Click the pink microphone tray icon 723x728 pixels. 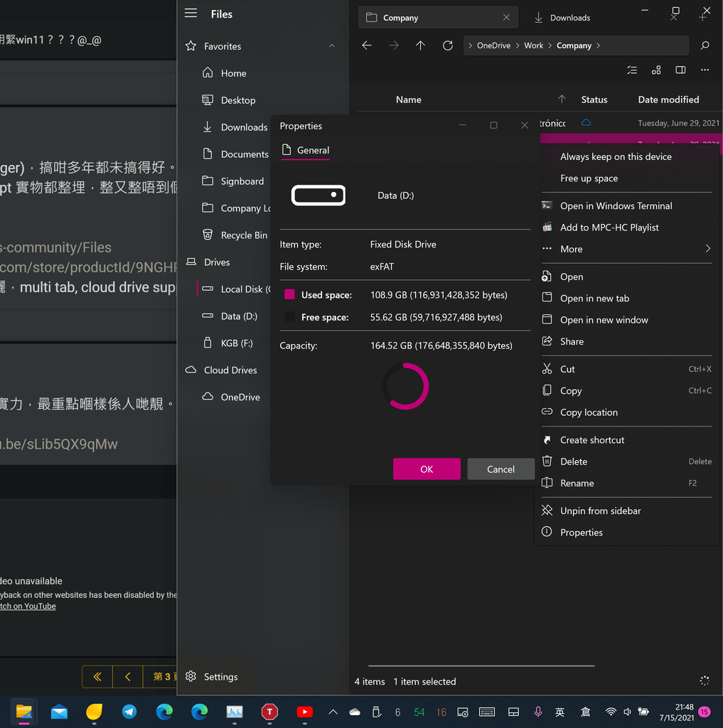[x=538, y=711]
